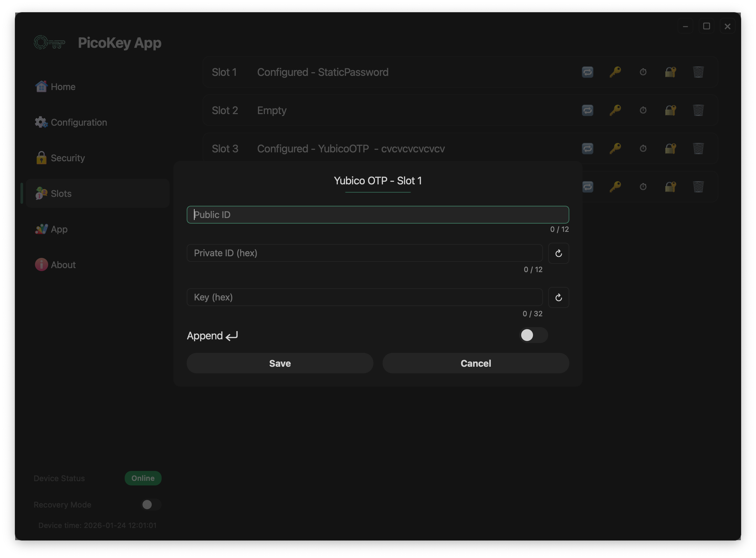This screenshot has width=756, height=558.
Task: Generate a random Private ID with the regenerate button
Action: click(558, 253)
